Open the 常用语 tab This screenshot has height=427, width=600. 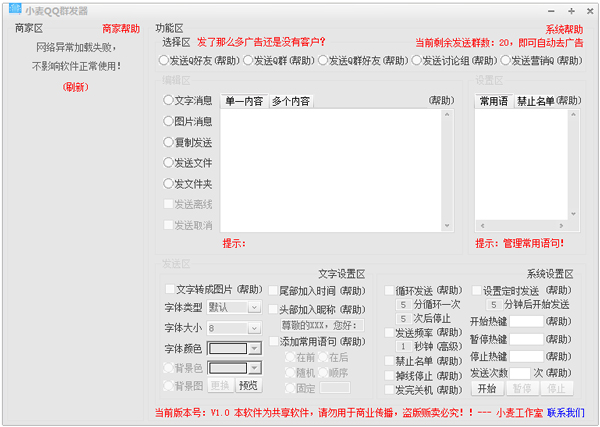coord(494,101)
